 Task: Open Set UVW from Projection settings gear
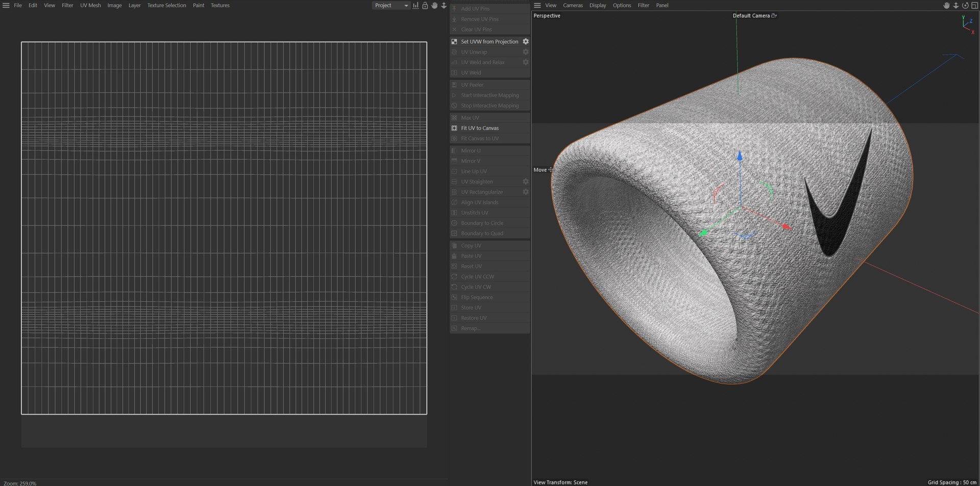tap(525, 41)
